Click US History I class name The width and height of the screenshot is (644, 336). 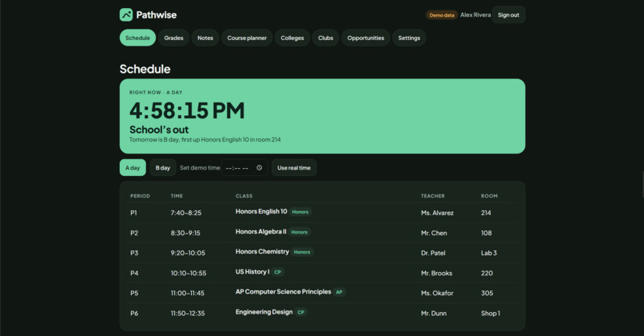[252, 272]
